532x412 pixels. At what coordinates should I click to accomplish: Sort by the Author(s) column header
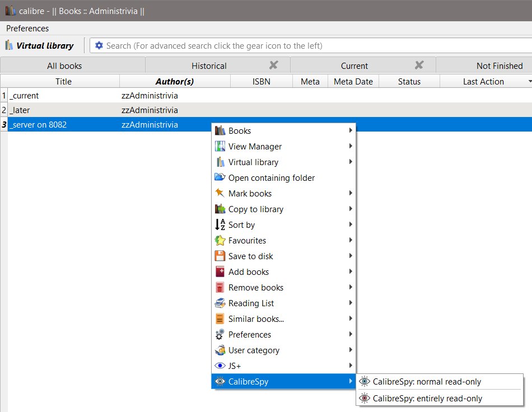point(175,81)
